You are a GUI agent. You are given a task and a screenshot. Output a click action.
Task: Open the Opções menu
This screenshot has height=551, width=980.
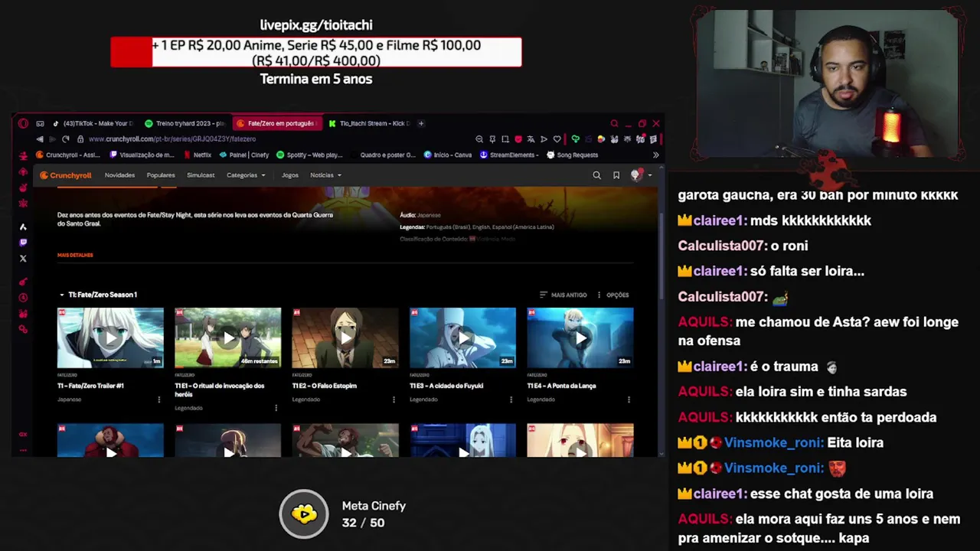pos(612,295)
